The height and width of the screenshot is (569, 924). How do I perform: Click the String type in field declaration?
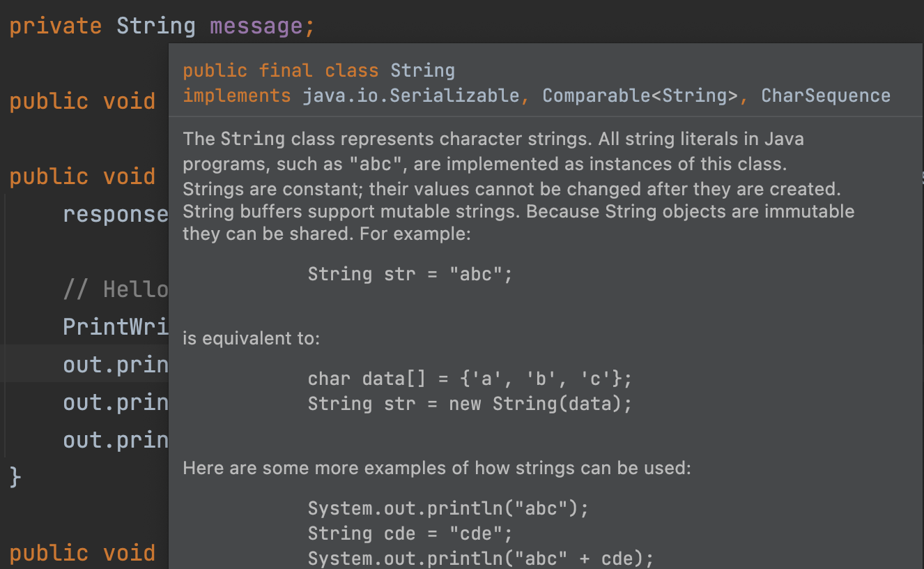coord(155,26)
